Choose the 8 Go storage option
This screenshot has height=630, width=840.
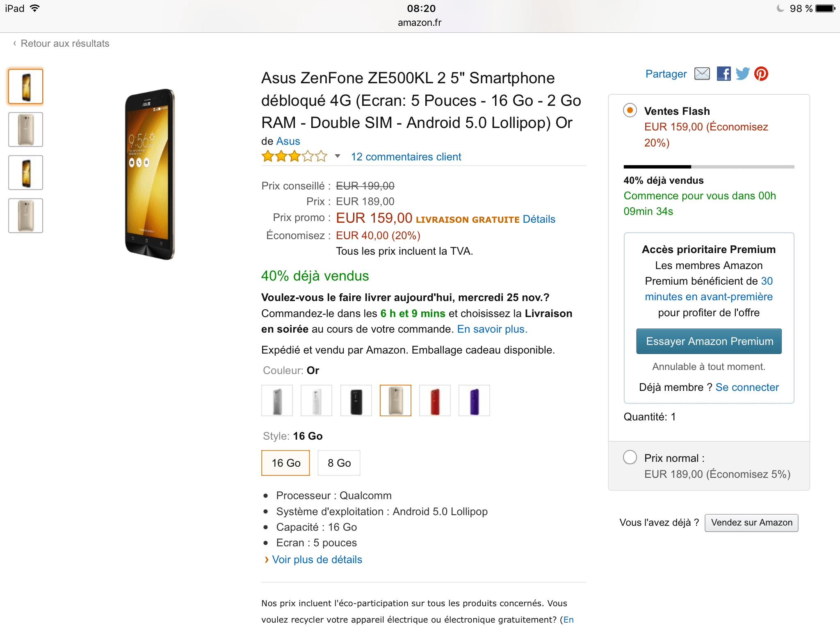coord(339,463)
